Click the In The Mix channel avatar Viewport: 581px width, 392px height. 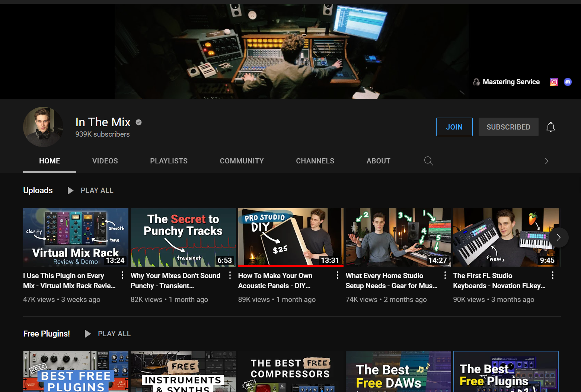(43, 127)
